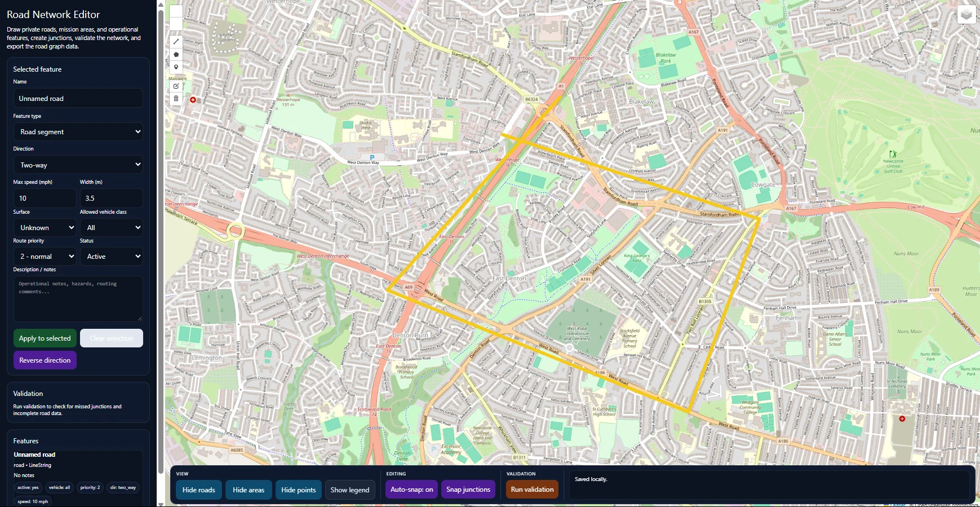Click the 'vehicle: all' chip

pos(60,487)
